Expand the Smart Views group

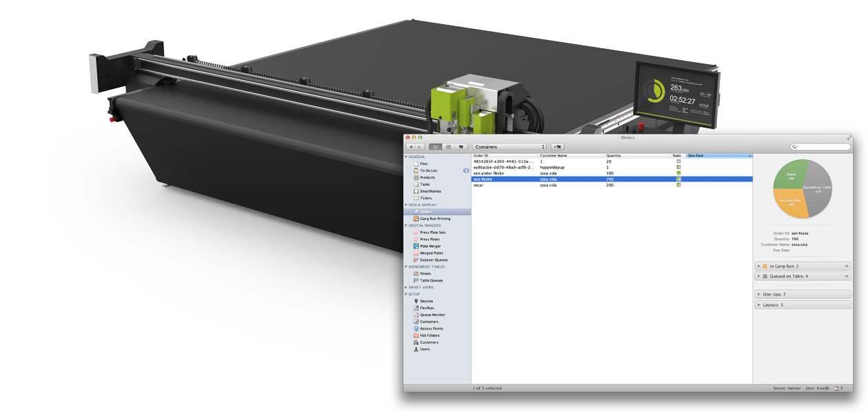click(x=406, y=287)
